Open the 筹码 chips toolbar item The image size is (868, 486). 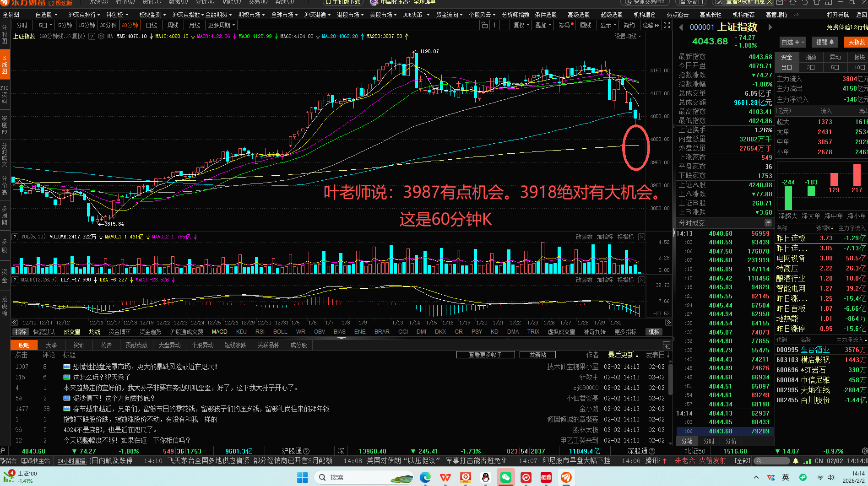564,25
